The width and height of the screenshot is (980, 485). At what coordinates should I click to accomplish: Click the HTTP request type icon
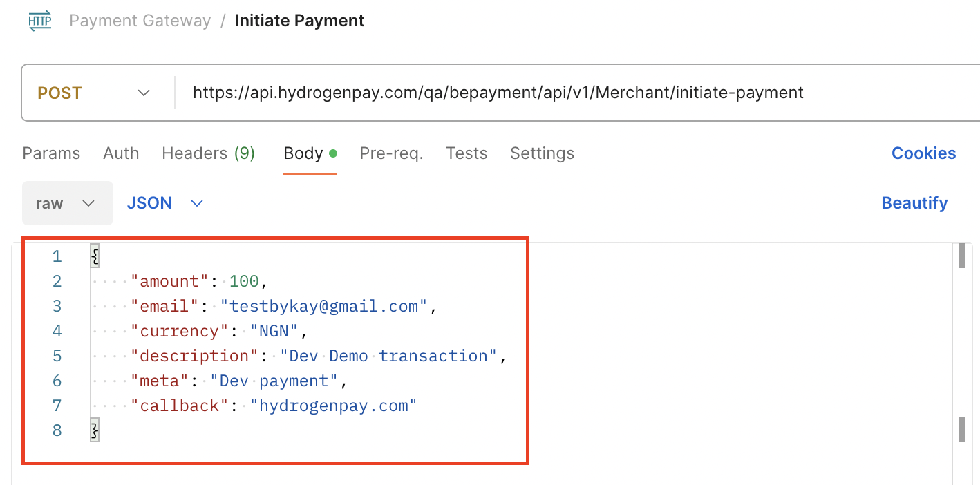[39, 20]
